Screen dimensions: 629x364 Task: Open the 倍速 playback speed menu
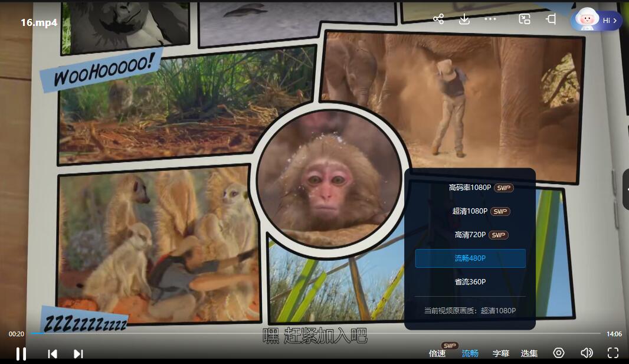click(x=437, y=353)
